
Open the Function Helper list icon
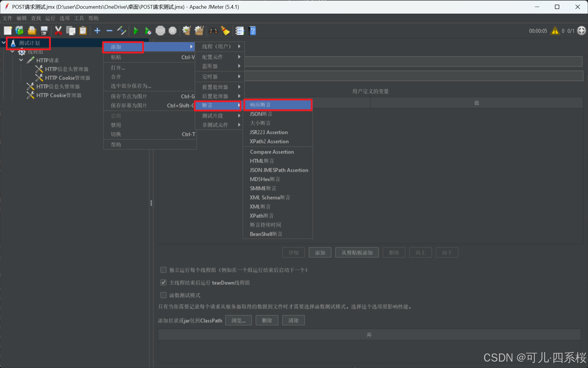(x=240, y=31)
